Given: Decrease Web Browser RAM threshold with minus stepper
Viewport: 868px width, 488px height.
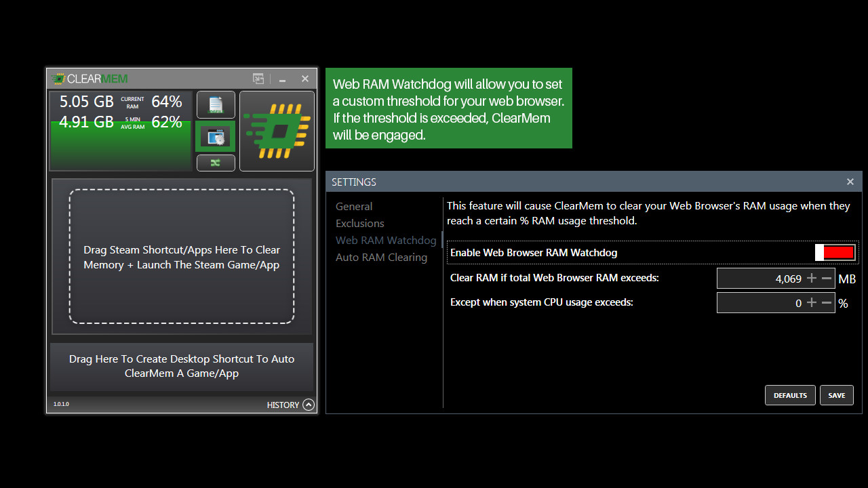Looking at the screenshot, I should click(826, 278).
